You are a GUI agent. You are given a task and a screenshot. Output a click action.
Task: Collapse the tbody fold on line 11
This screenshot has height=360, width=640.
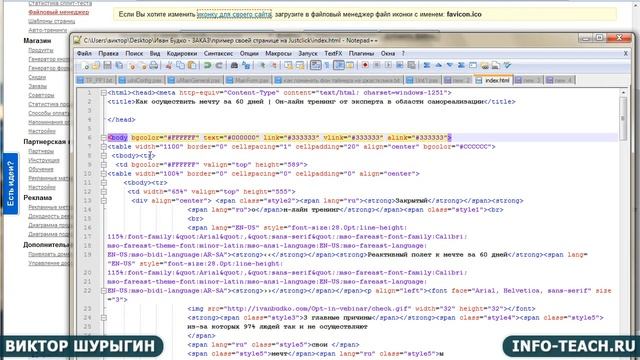104,182
